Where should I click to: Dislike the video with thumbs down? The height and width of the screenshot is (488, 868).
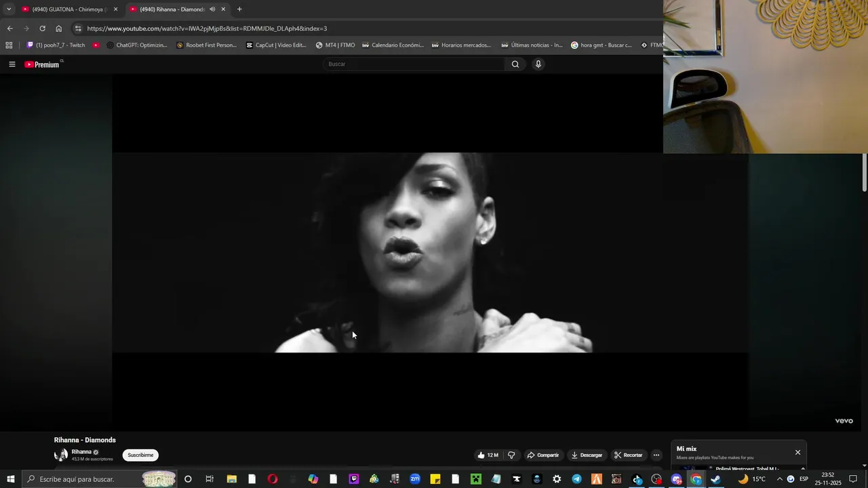(511, 455)
